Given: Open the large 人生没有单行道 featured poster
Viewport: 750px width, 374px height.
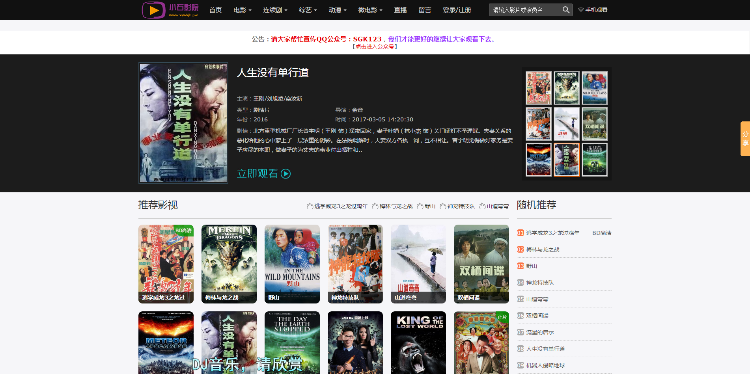Looking at the screenshot, I should point(183,123).
